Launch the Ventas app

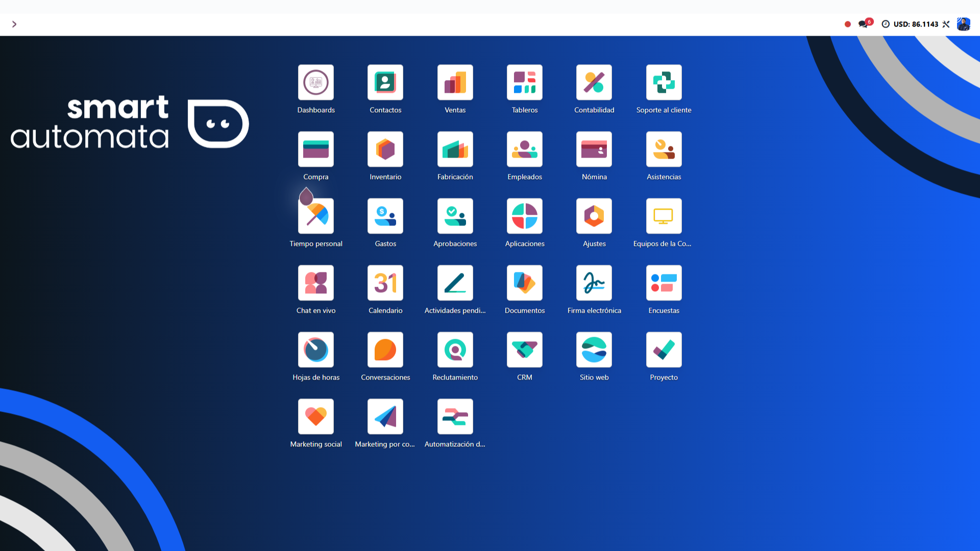(455, 82)
